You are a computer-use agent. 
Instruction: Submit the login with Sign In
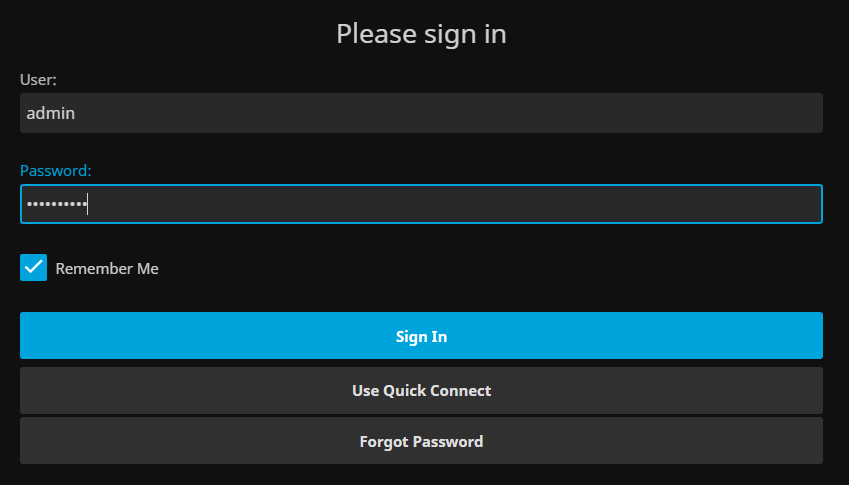coord(421,336)
